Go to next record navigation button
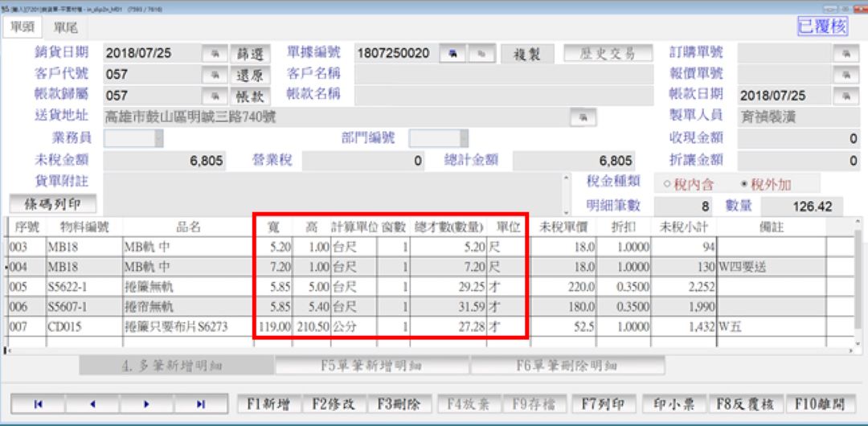Image resolution: width=868 pixels, height=426 pixels. click(147, 404)
